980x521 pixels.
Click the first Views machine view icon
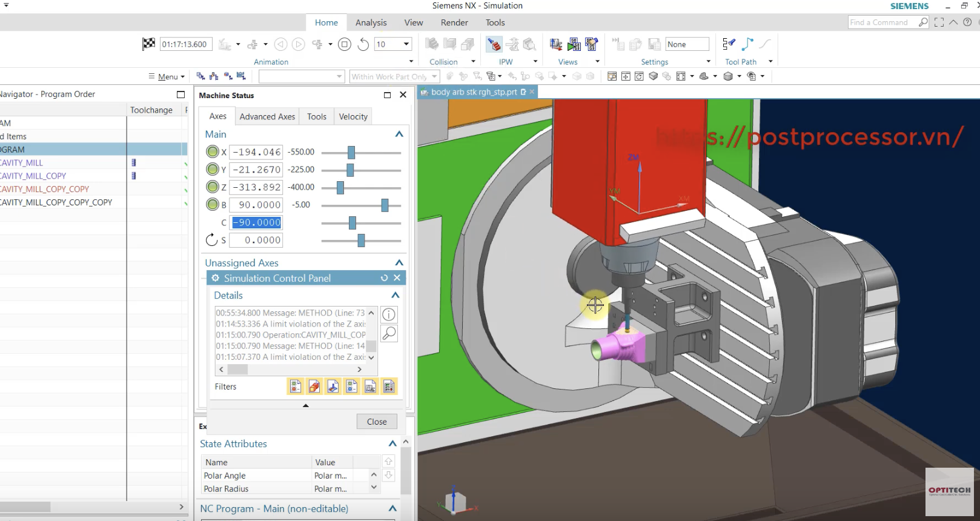(555, 44)
